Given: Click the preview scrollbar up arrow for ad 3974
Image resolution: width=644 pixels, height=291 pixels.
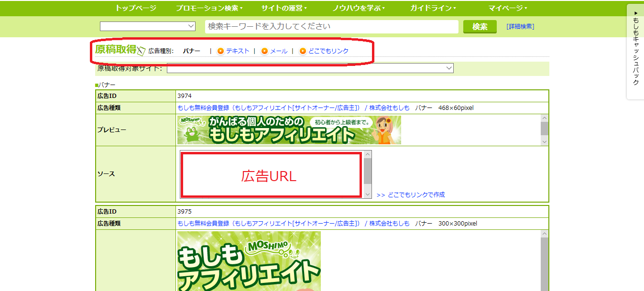Looking at the screenshot, I should pyautogui.click(x=545, y=118).
